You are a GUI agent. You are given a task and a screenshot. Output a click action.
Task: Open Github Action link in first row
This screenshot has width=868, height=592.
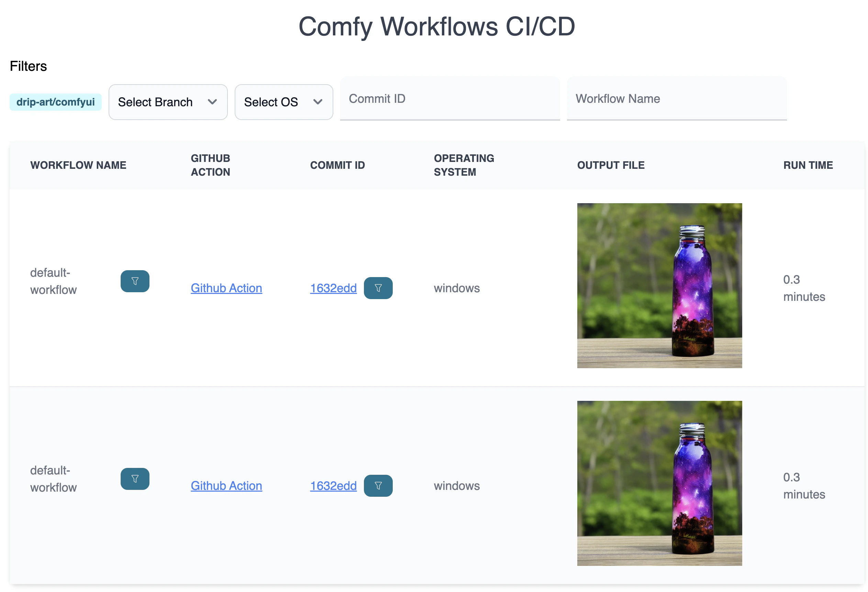tap(226, 288)
